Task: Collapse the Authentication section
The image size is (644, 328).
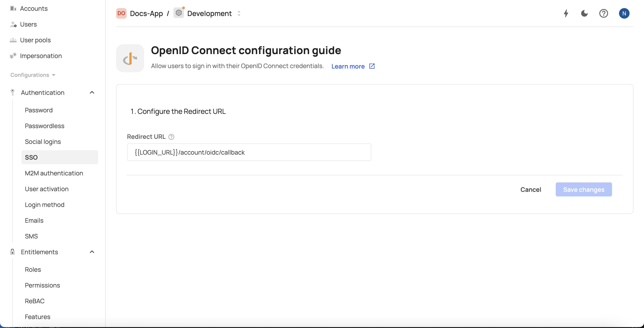Action: [x=92, y=92]
